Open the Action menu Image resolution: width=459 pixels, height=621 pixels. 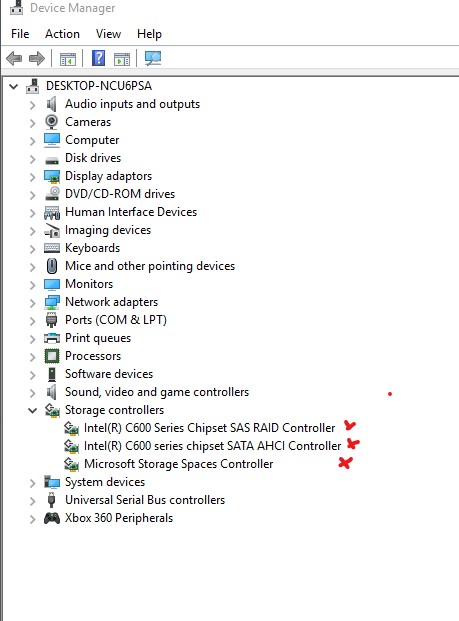[x=63, y=34]
